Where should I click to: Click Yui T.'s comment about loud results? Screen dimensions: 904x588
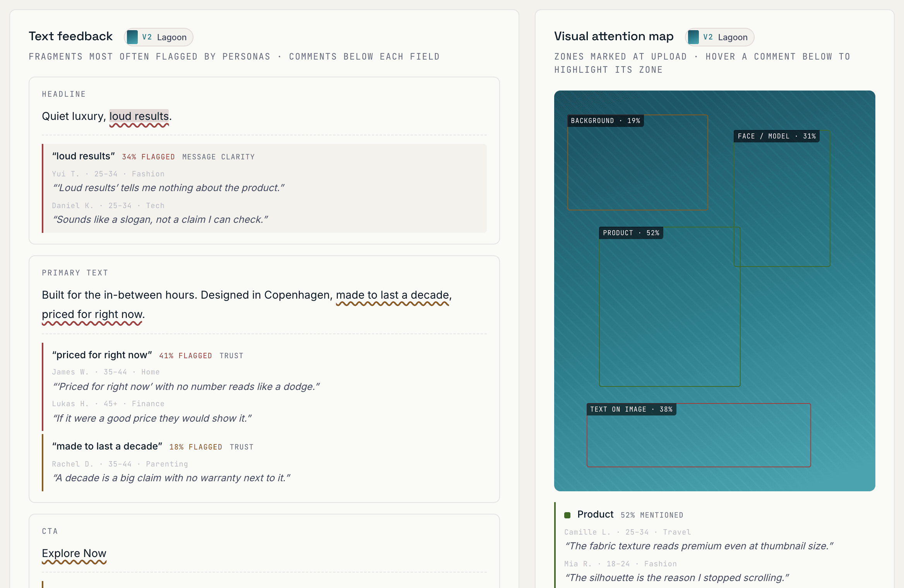pos(168,188)
